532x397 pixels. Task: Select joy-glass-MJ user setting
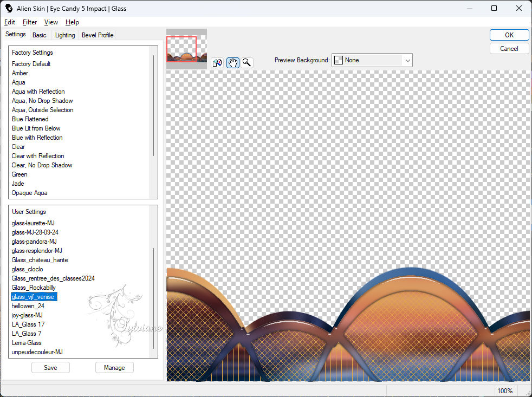(27, 315)
